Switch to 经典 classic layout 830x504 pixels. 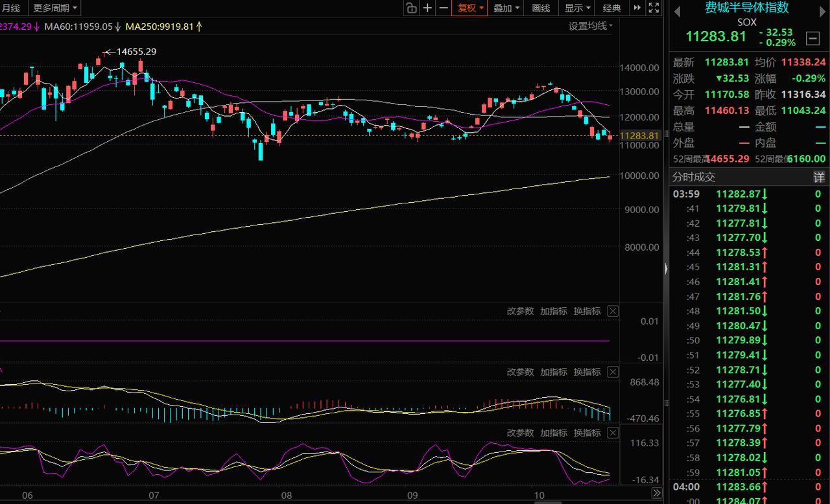pos(612,8)
